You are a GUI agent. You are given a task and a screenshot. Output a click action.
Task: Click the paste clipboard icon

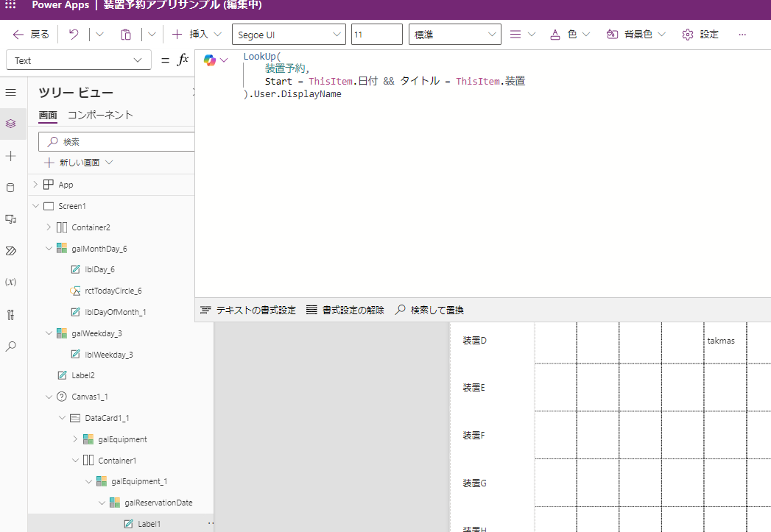click(x=126, y=35)
